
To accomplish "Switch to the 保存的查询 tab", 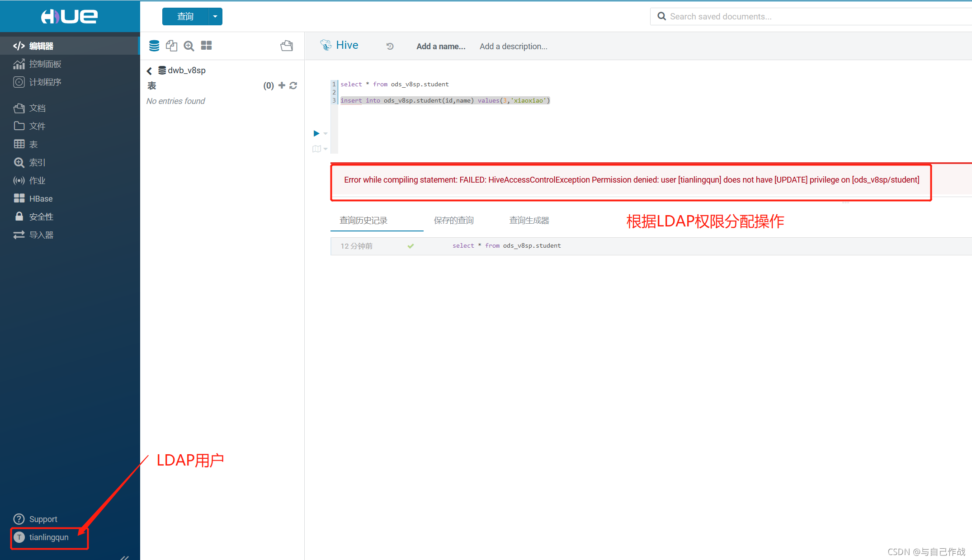I will (x=453, y=220).
